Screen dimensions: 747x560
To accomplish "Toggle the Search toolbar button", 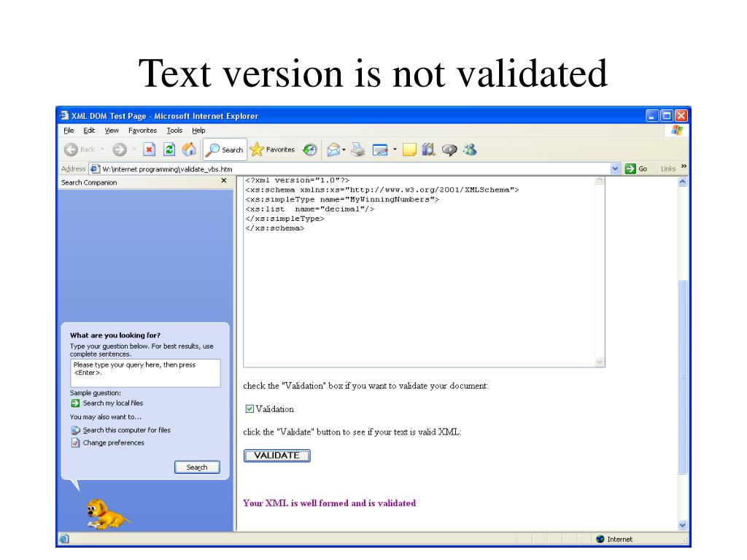I will [225, 149].
